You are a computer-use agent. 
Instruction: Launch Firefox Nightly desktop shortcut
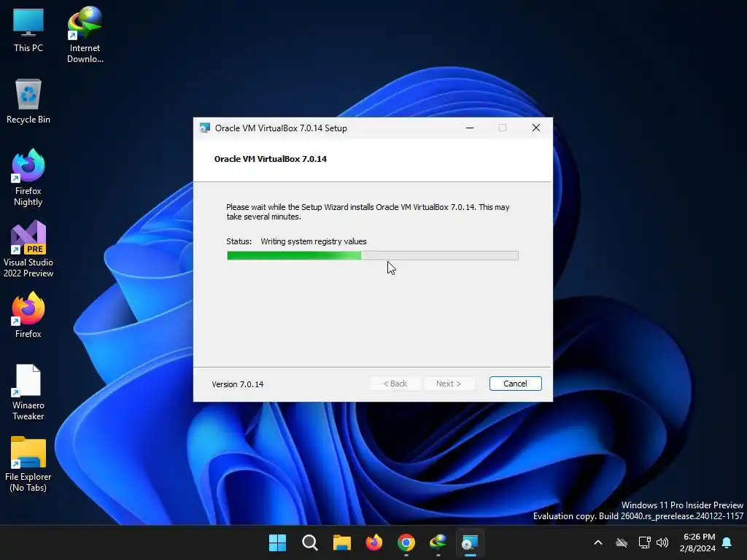coord(28,178)
